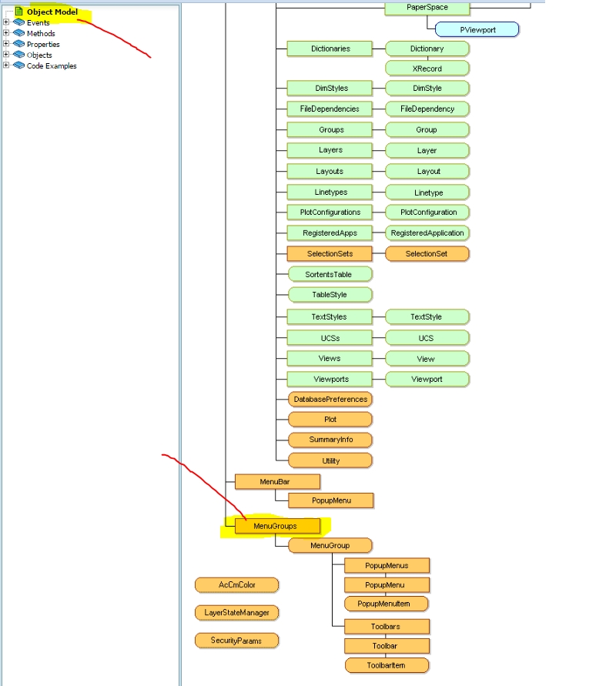Click the Code Examples book icon
The width and height of the screenshot is (616, 686).
click(x=18, y=65)
